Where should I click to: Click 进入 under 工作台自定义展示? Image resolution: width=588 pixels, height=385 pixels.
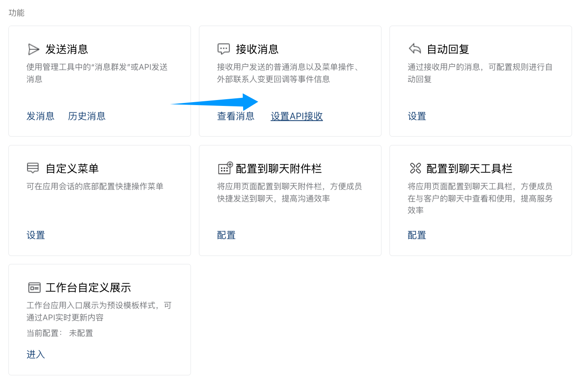pos(36,354)
